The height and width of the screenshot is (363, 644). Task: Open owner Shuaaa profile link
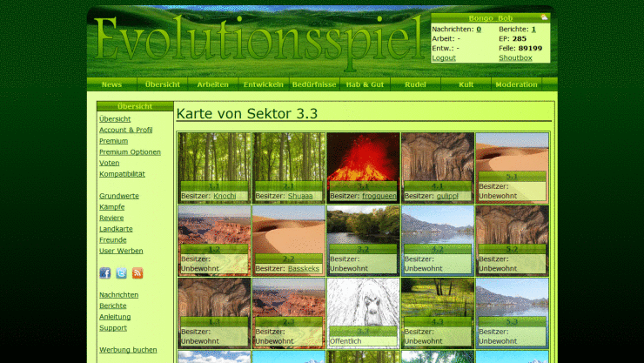tap(300, 196)
